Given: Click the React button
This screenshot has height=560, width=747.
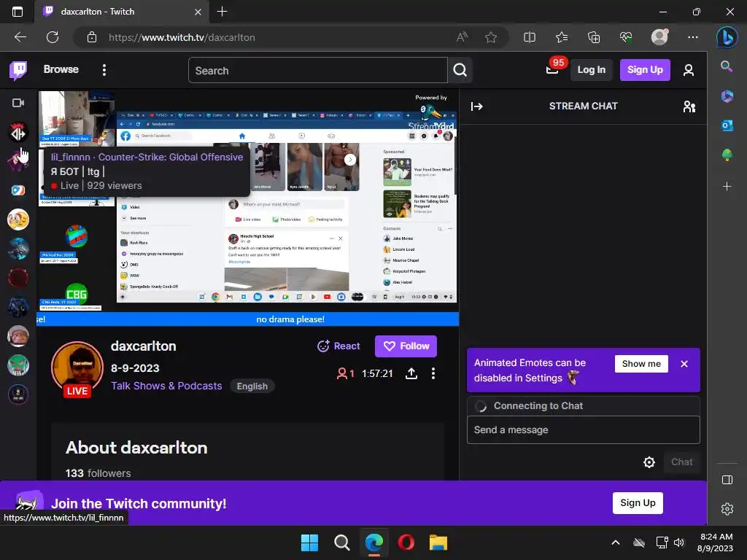Looking at the screenshot, I should coord(338,346).
